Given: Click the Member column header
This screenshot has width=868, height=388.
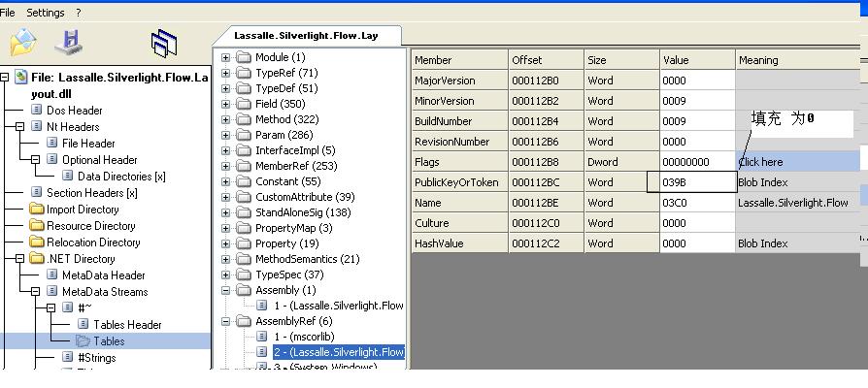Looking at the screenshot, I should [459, 60].
